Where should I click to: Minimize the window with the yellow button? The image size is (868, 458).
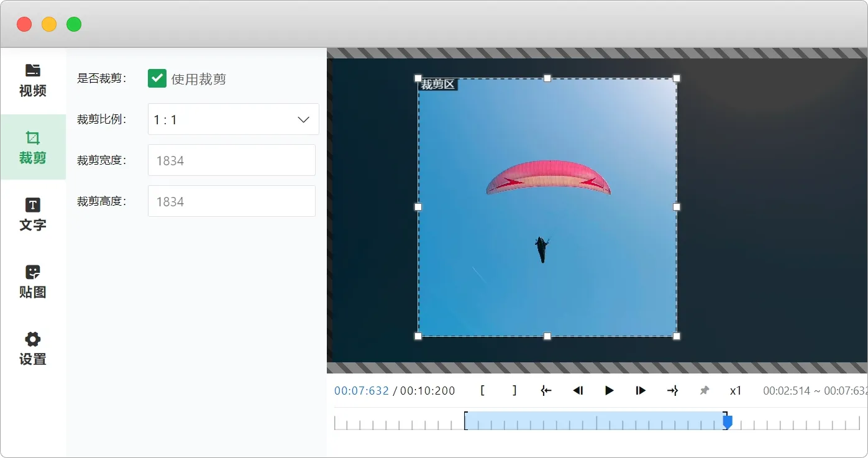pos(49,24)
